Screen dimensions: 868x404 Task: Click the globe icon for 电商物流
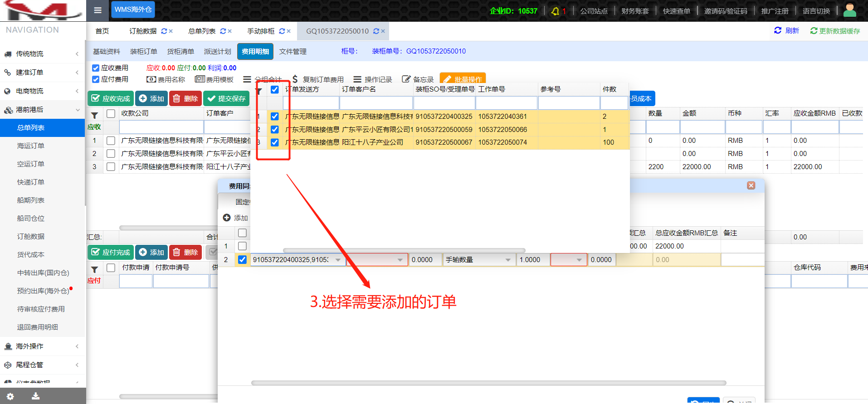[7, 91]
